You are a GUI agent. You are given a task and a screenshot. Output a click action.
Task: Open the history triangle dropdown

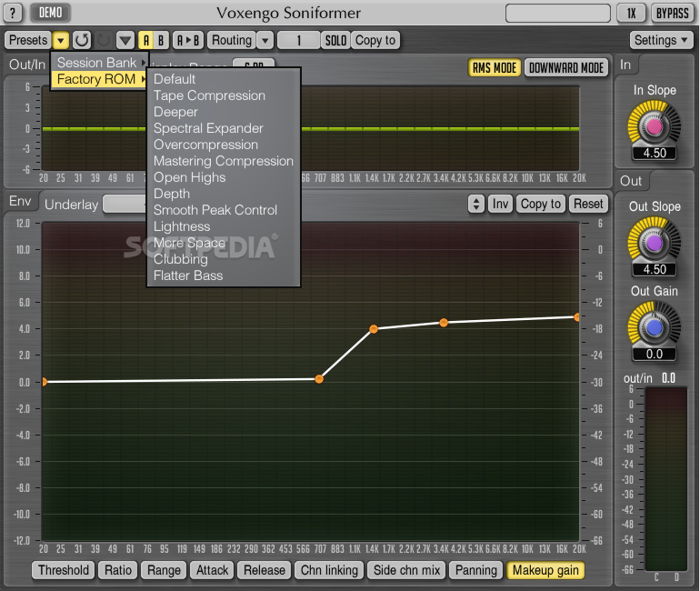coord(125,40)
